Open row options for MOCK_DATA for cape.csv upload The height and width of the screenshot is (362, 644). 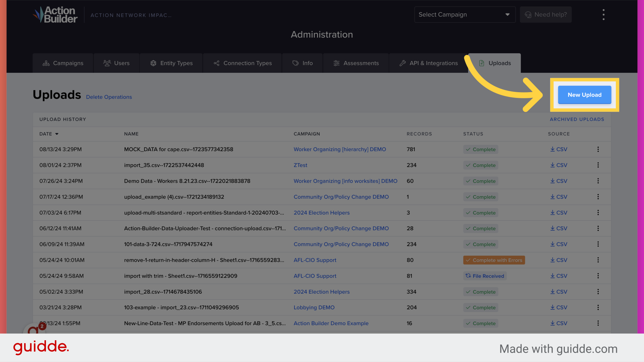[598, 149]
